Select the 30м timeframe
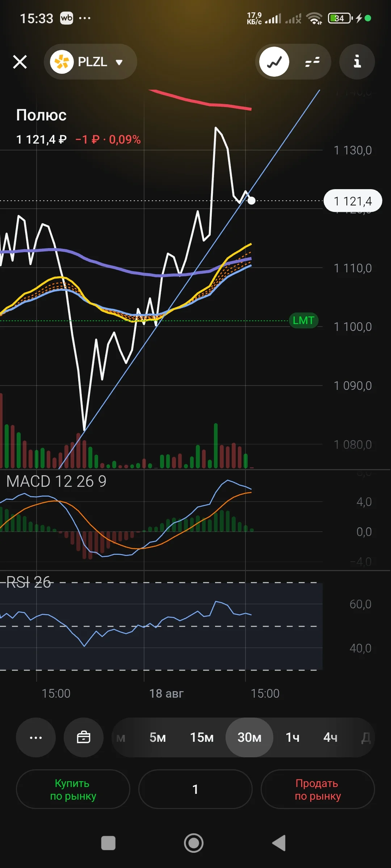The width and height of the screenshot is (391, 868). pyautogui.click(x=249, y=737)
